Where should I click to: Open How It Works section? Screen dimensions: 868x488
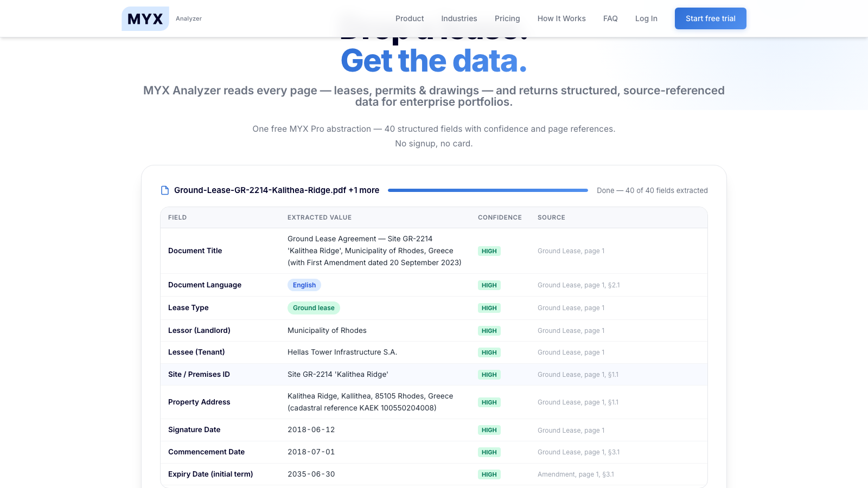[x=561, y=18]
